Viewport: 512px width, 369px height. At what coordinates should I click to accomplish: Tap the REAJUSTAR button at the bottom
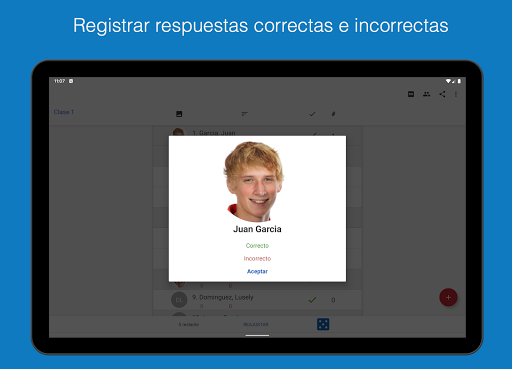coord(256,324)
